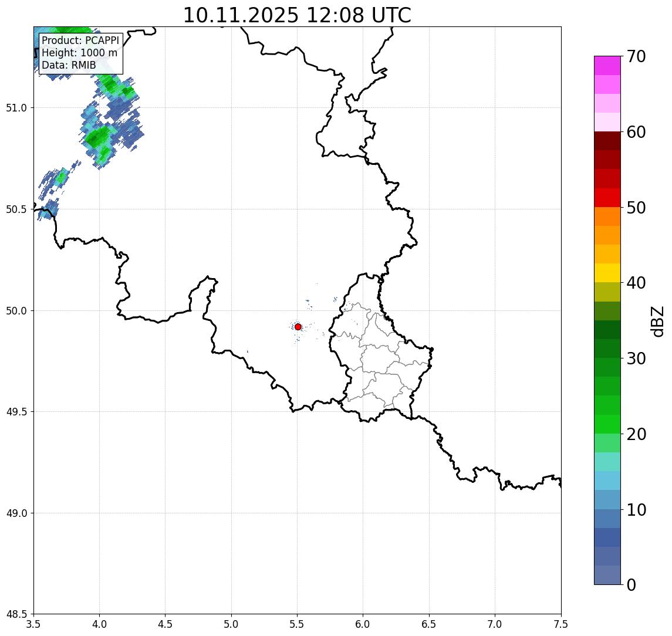Viewport: 672px width, 636px height.
Task: Click the light blue colorbar segment between 10 and 20
Action: coord(607,481)
